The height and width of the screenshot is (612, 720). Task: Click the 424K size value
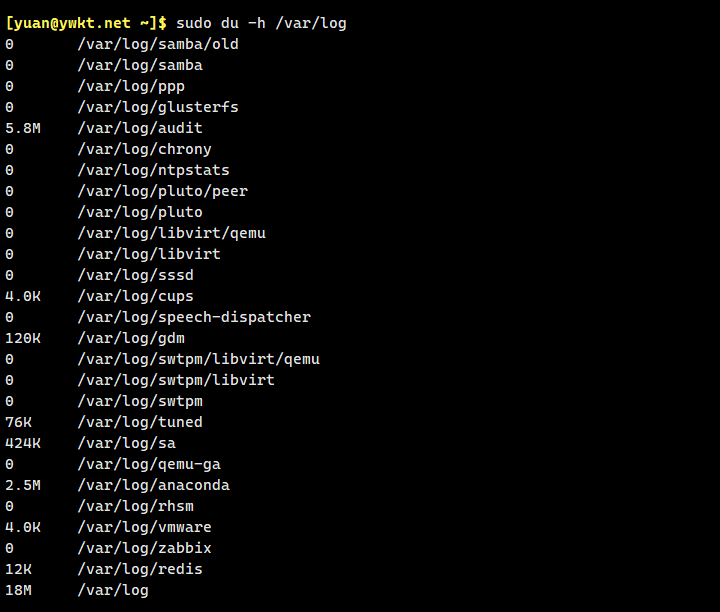point(23,443)
